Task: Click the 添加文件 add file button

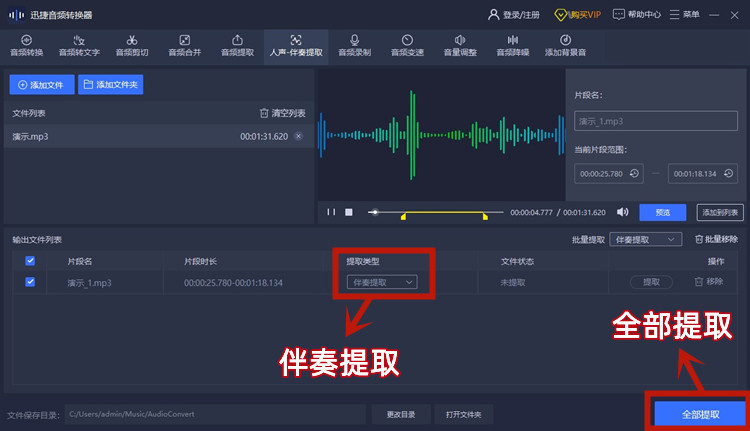Action: (x=42, y=85)
